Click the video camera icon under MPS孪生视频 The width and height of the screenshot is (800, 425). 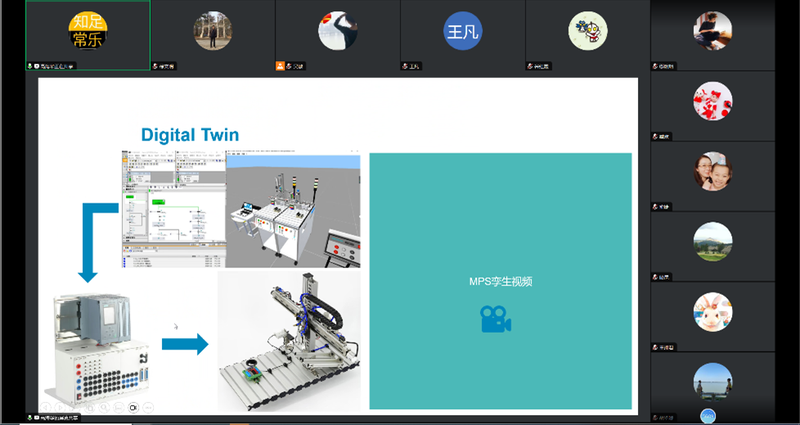[495, 318]
